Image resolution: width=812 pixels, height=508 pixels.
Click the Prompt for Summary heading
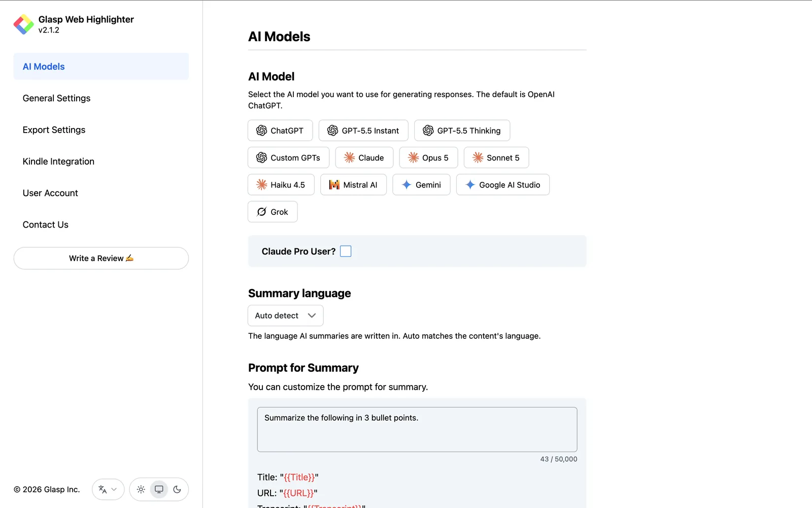click(303, 367)
